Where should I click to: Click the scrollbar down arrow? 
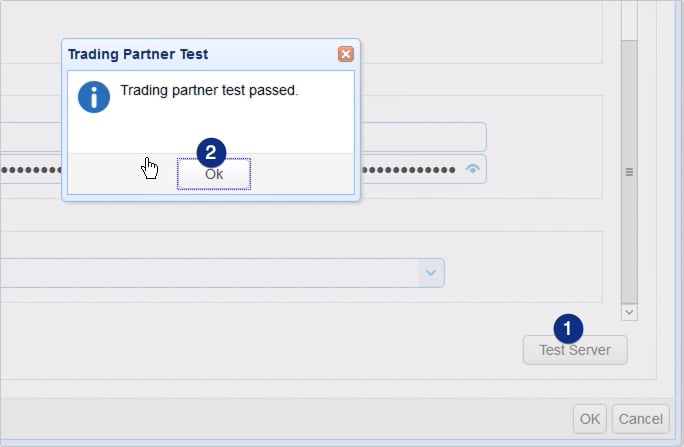pyautogui.click(x=629, y=312)
